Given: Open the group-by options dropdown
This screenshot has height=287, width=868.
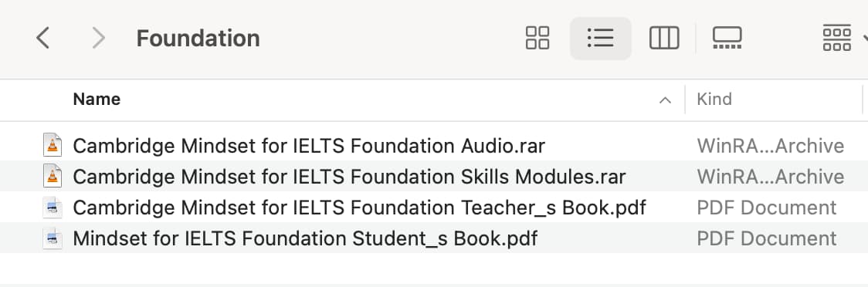Looking at the screenshot, I should [844, 38].
